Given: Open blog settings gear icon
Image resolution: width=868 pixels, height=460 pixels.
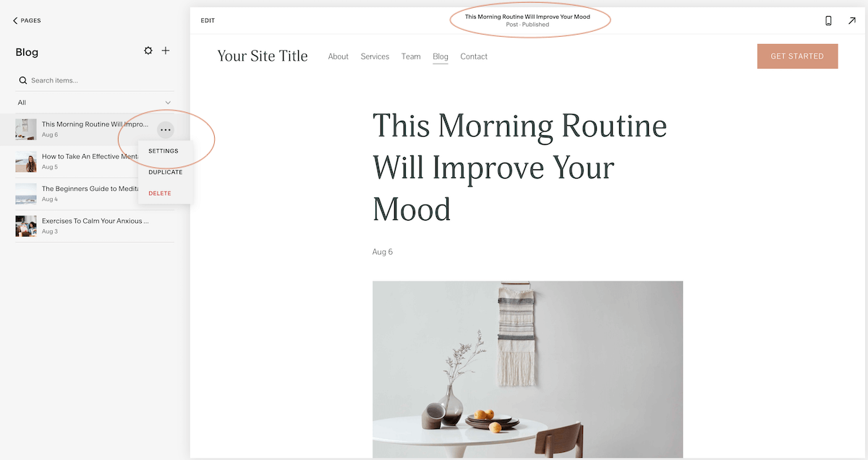Looking at the screenshot, I should (x=148, y=51).
